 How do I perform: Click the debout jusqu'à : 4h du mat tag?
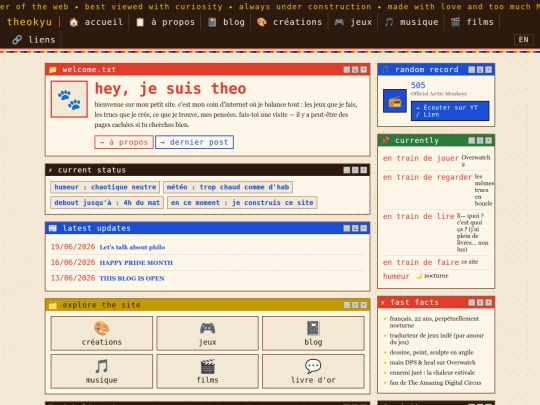point(107,202)
